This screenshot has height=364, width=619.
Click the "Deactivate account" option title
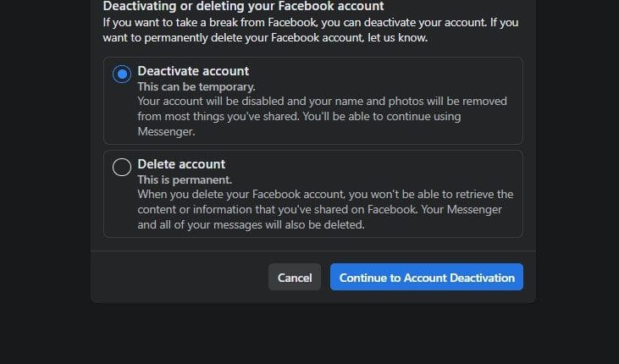(193, 71)
